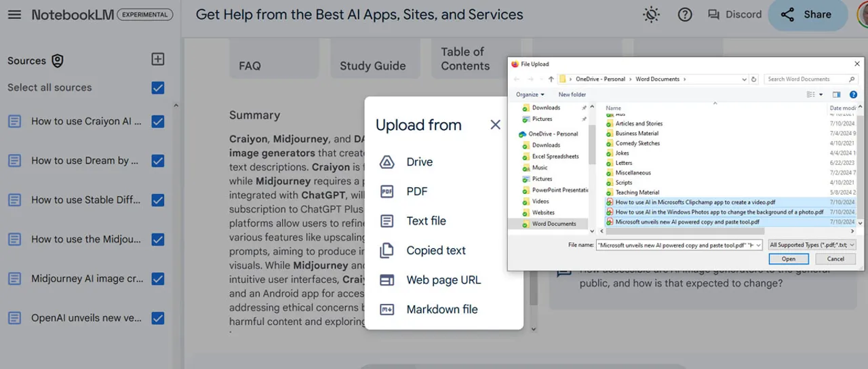Click the Open button in File Upload
The height and width of the screenshot is (369, 868).
pos(788,258)
